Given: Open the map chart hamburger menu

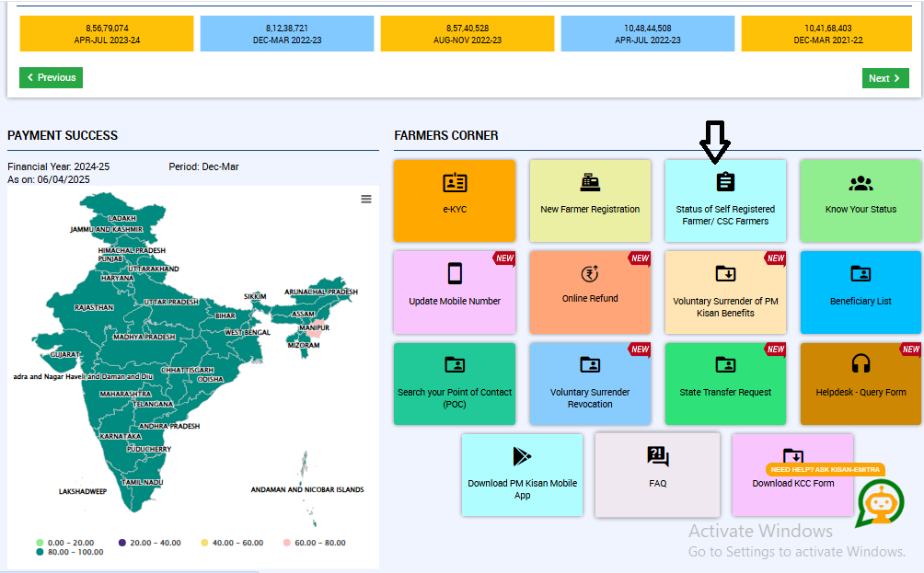Looking at the screenshot, I should click(x=366, y=199).
